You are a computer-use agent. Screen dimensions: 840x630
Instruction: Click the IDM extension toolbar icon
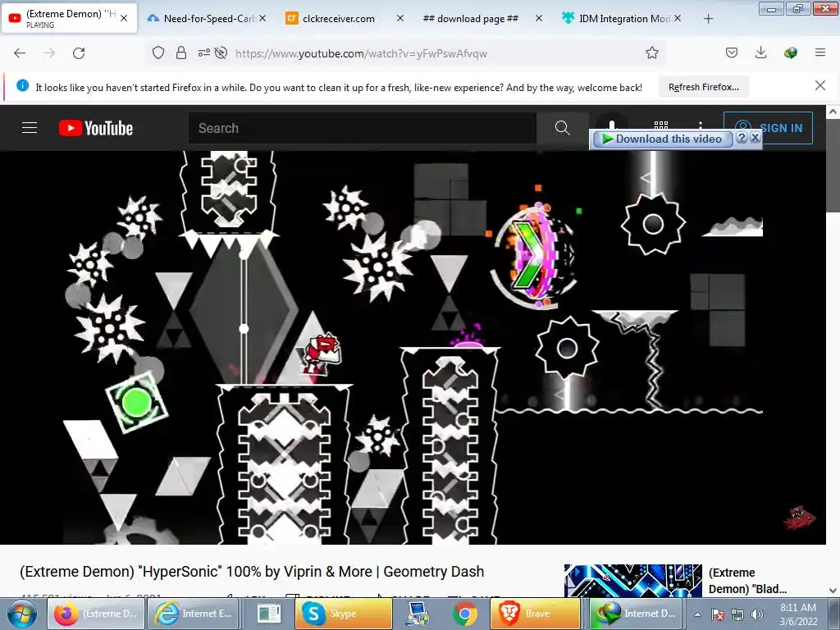point(790,53)
